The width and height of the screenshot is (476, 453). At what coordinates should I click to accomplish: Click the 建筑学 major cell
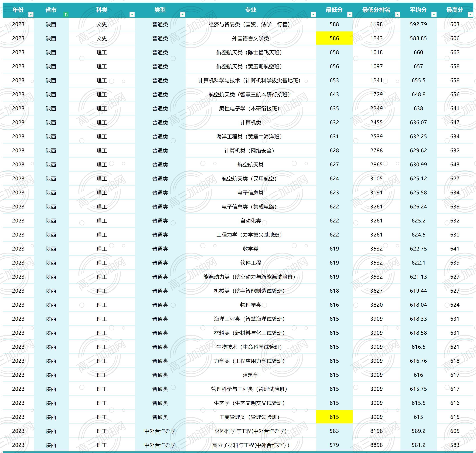(251, 375)
